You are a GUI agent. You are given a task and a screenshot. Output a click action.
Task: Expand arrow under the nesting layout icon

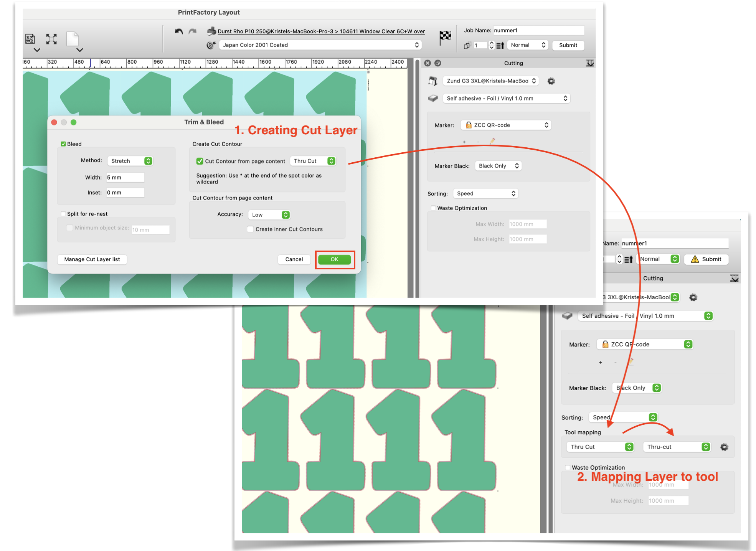tap(37, 50)
